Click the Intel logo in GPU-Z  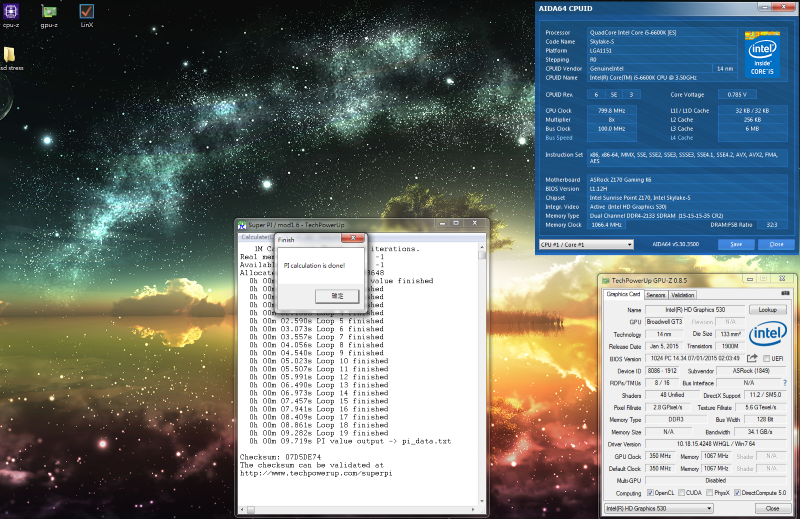click(768, 334)
